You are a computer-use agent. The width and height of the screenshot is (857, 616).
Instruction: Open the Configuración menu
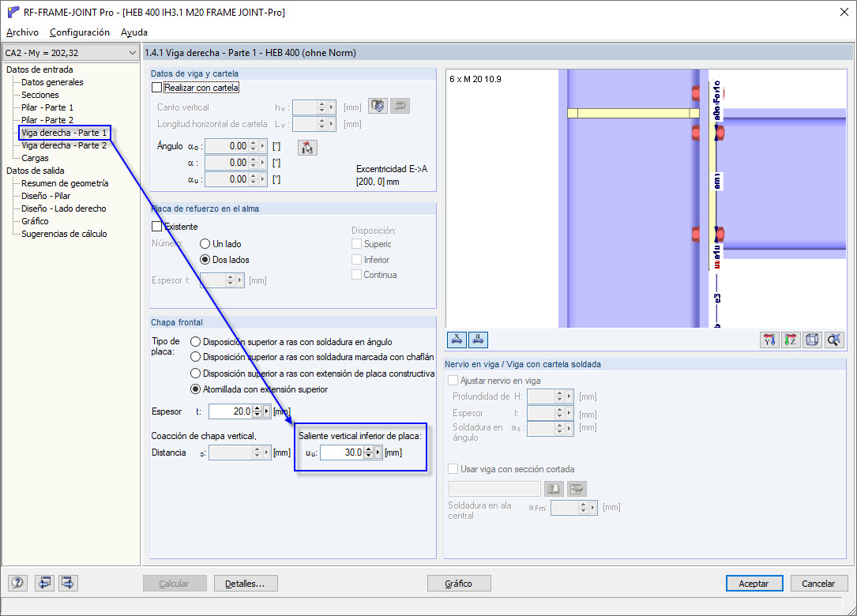(80, 32)
